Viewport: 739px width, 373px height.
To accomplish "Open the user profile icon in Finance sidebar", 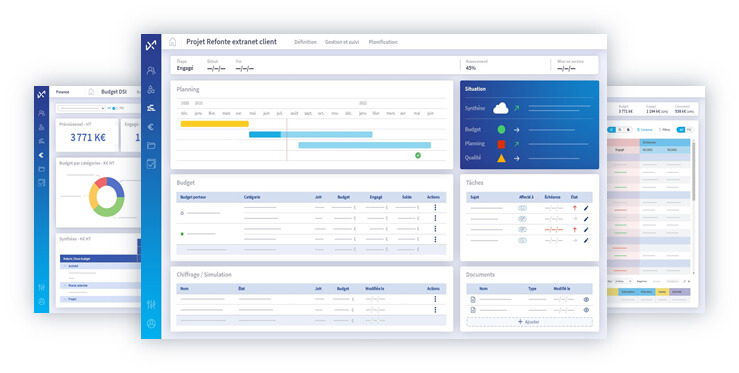I will coord(41,302).
